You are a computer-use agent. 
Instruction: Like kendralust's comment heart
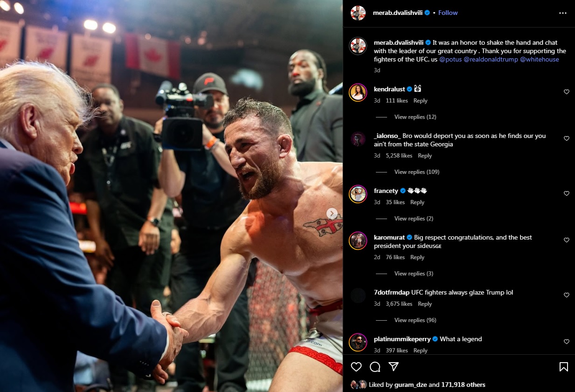567,92
